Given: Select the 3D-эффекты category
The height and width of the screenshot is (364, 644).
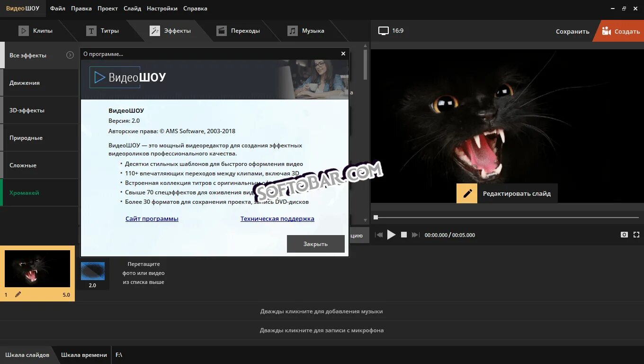Looking at the screenshot, I should click(39, 110).
